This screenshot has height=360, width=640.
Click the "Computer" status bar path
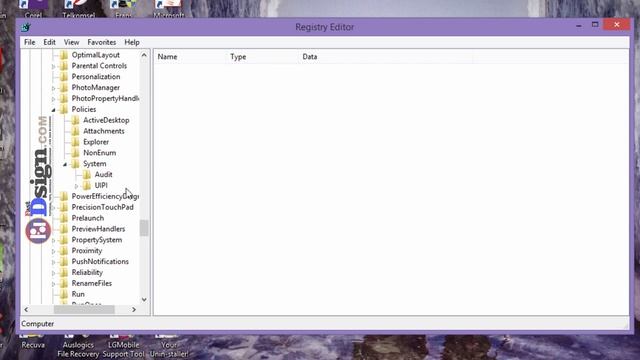38,324
